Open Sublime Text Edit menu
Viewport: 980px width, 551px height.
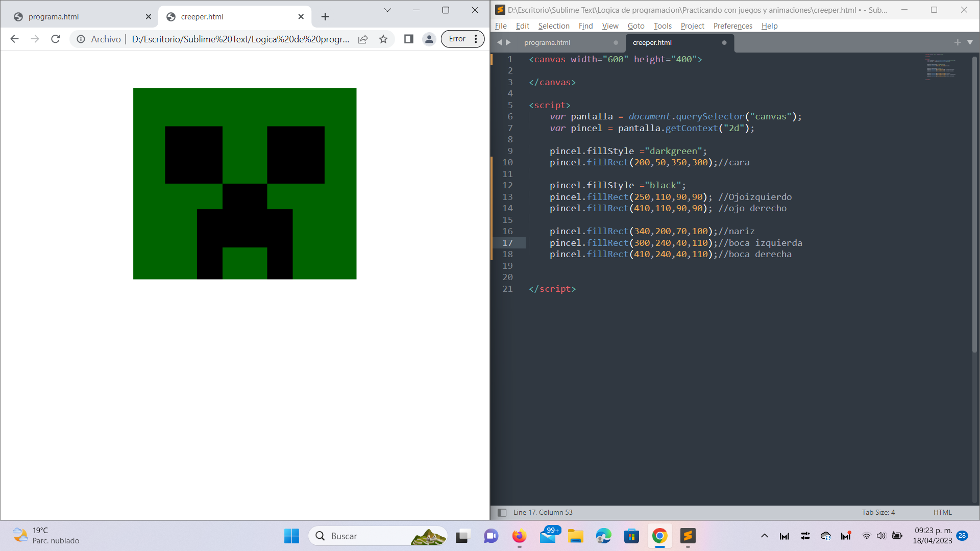(523, 26)
